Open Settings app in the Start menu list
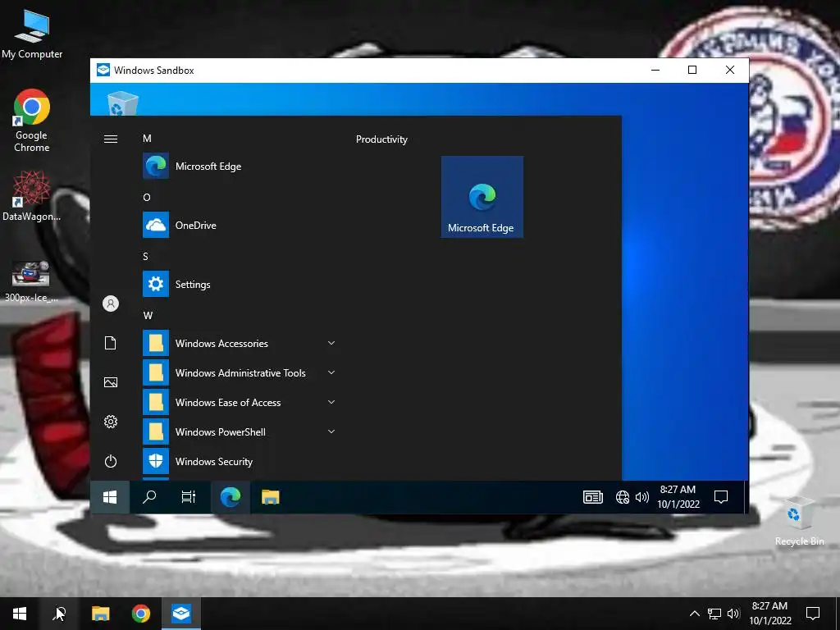 coord(240,284)
